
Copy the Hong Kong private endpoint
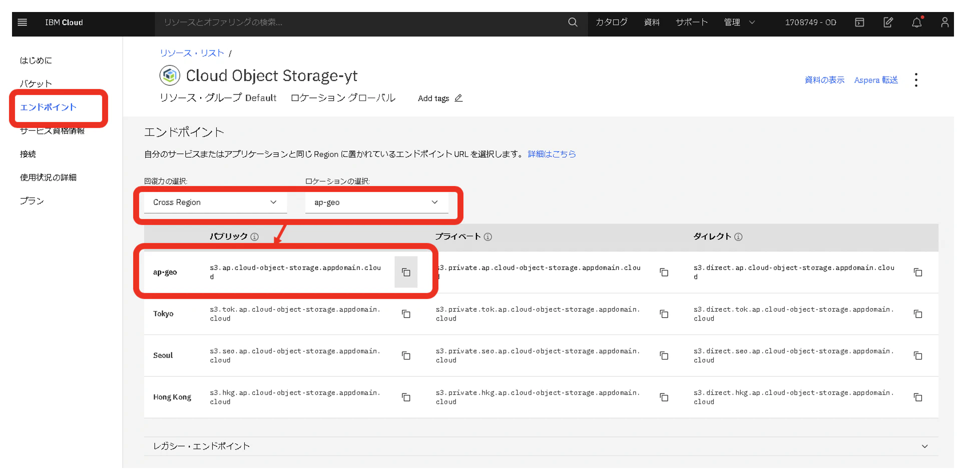pyautogui.click(x=664, y=397)
